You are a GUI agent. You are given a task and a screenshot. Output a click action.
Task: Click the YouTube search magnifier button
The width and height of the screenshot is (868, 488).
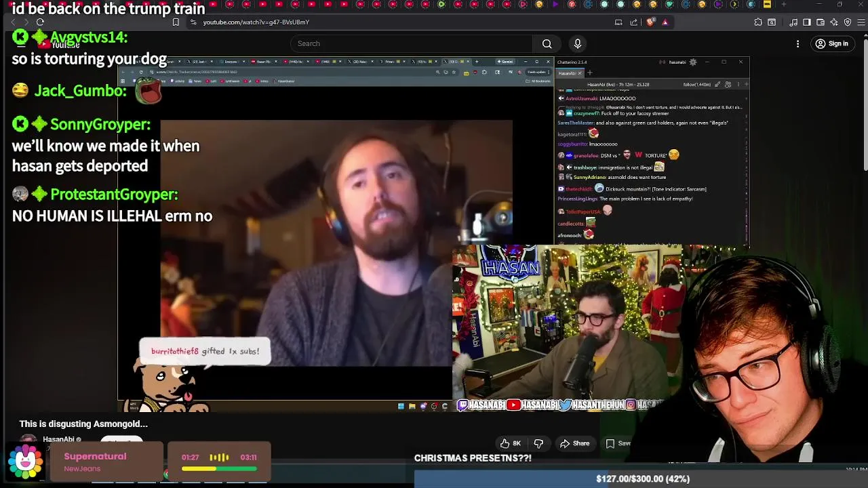click(547, 43)
